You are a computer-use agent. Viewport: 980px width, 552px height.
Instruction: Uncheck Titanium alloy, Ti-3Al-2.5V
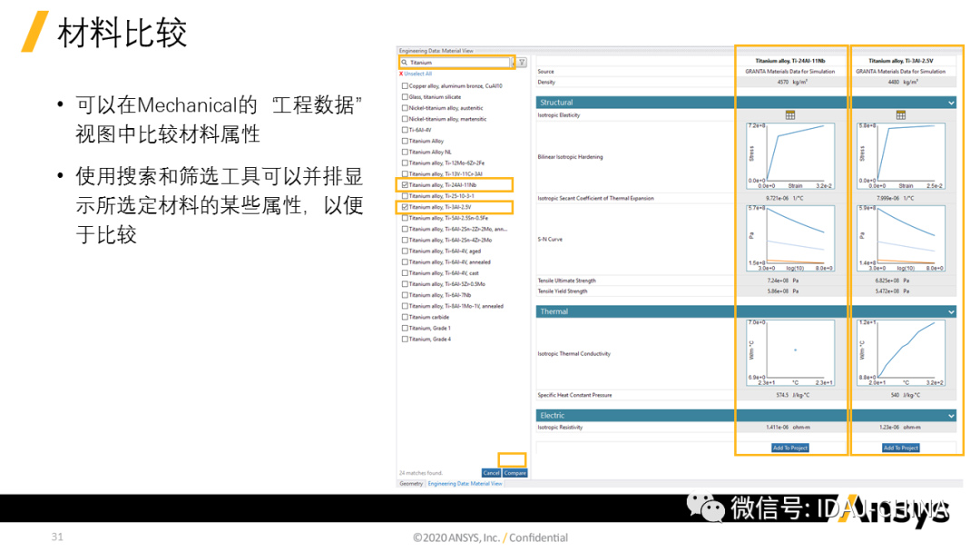(405, 207)
